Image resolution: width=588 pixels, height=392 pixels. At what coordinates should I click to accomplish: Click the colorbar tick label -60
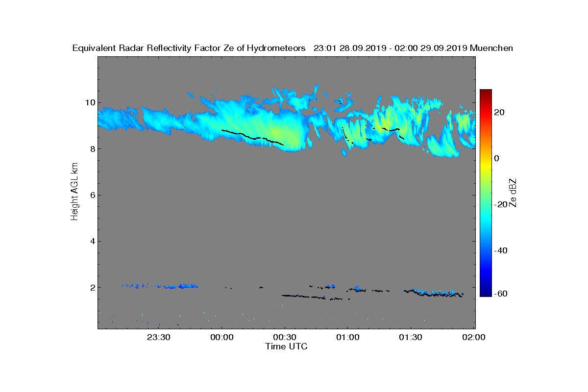pos(501,294)
